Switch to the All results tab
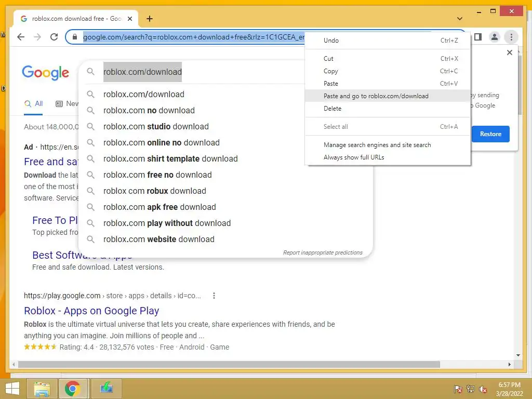The width and height of the screenshot is (532, 399). click(x=33, y=104)
